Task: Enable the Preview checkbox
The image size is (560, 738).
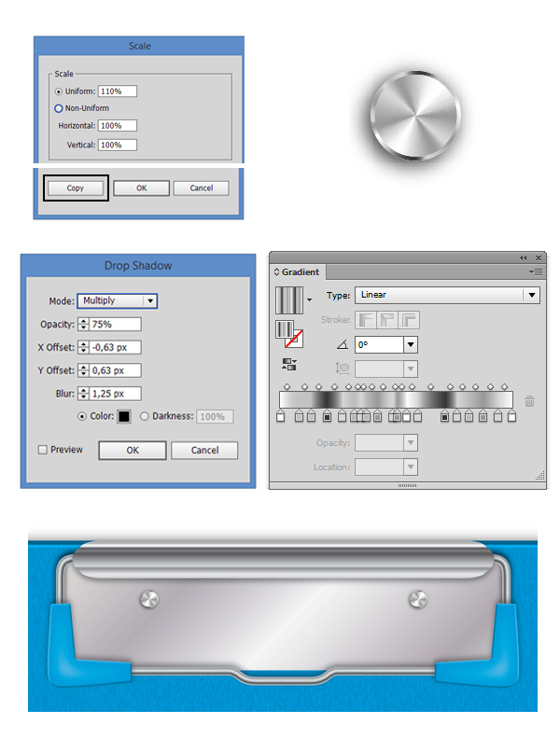Action: pos(42,450)
